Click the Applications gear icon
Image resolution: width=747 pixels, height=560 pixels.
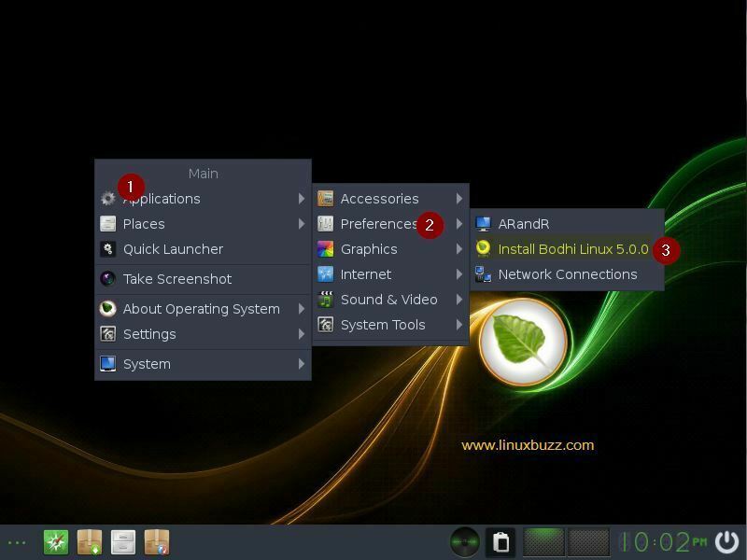coord(107,199)
